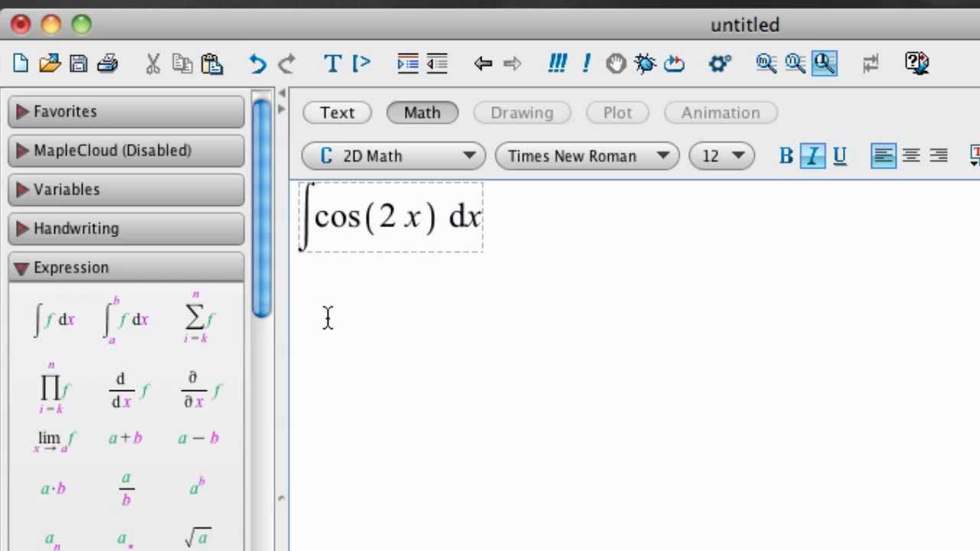This screenshot has height=551, width=980.
Task: Open a file using folder icon
Action: (x=49, y=64)
